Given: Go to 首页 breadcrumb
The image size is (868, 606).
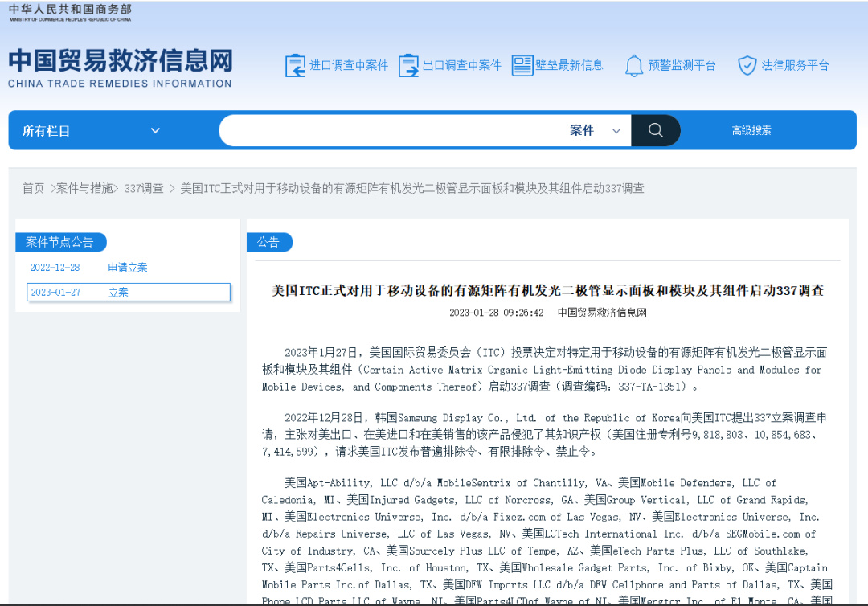Looking at the screenshot, I should [33, 189].
